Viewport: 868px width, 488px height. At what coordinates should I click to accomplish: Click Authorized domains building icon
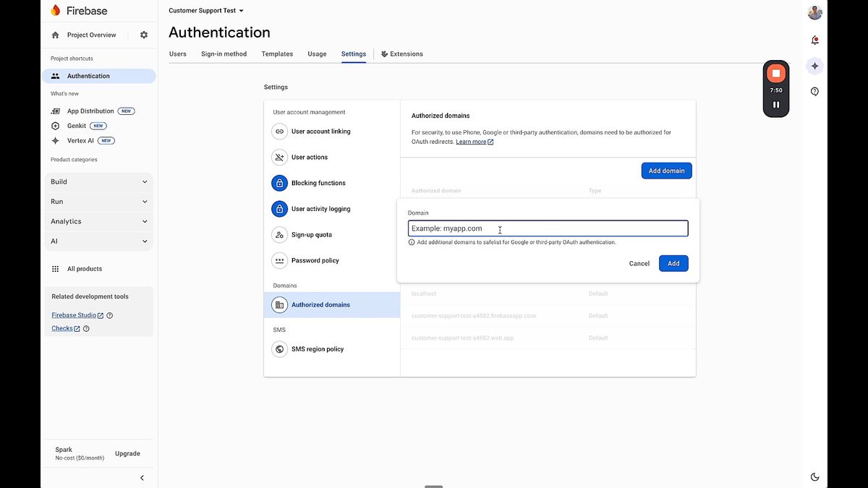coord(279,305)
